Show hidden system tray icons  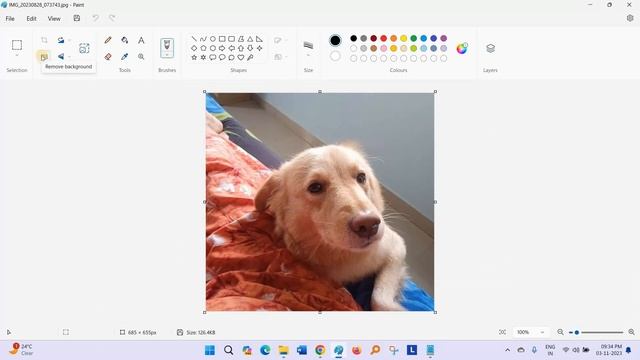click(507, 350)
